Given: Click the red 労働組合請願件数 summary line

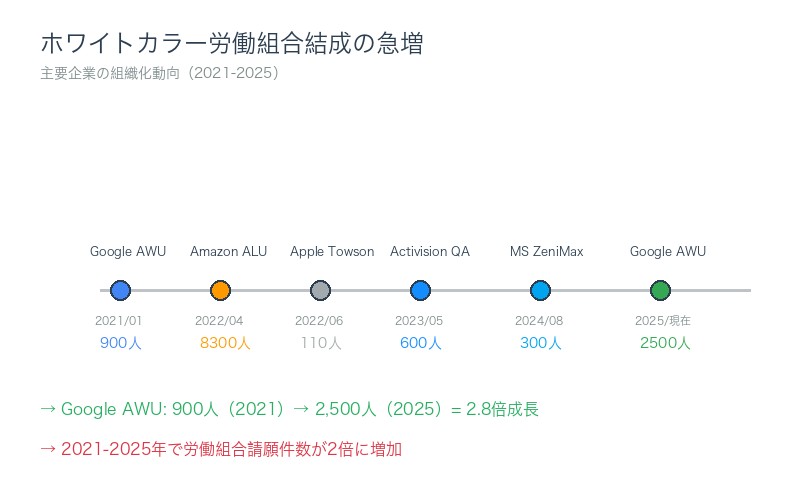Looking at the screenshot, I should [x=221, y=449].
